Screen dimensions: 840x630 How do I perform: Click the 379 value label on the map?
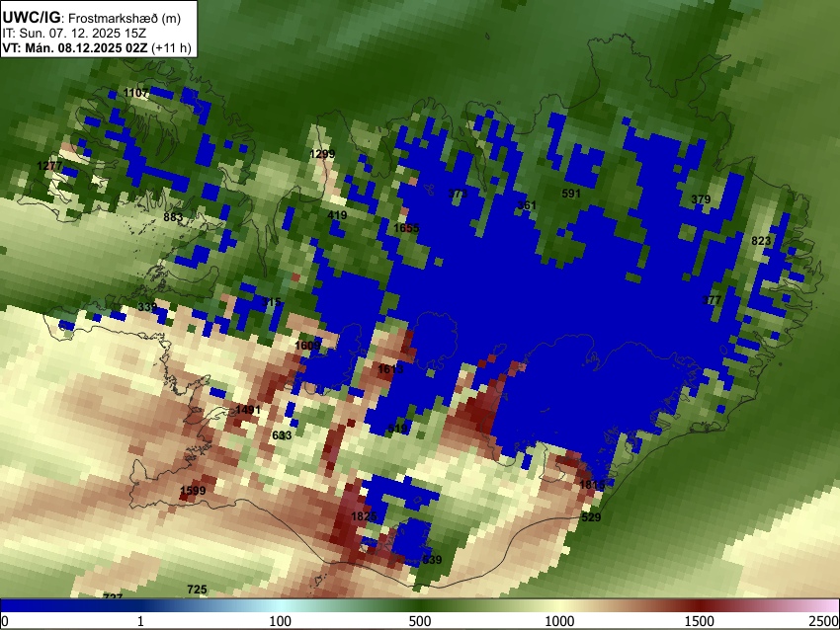click(701, 199)
